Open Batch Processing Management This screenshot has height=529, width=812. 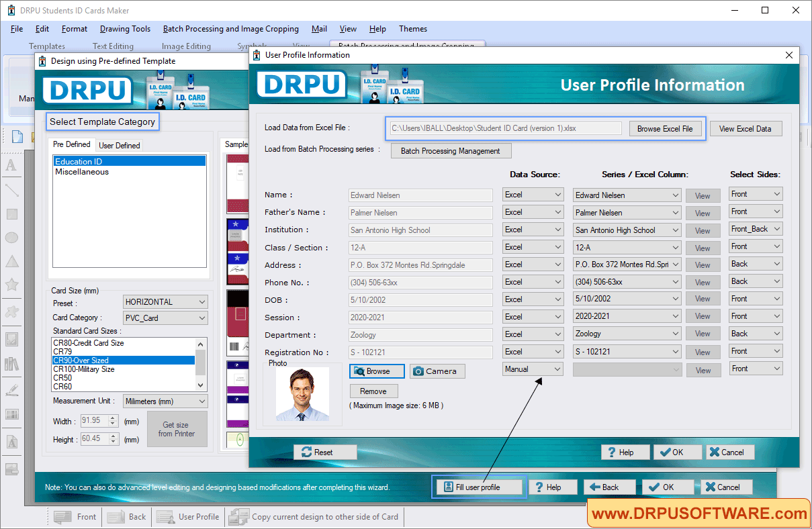[x=451, y=151]
